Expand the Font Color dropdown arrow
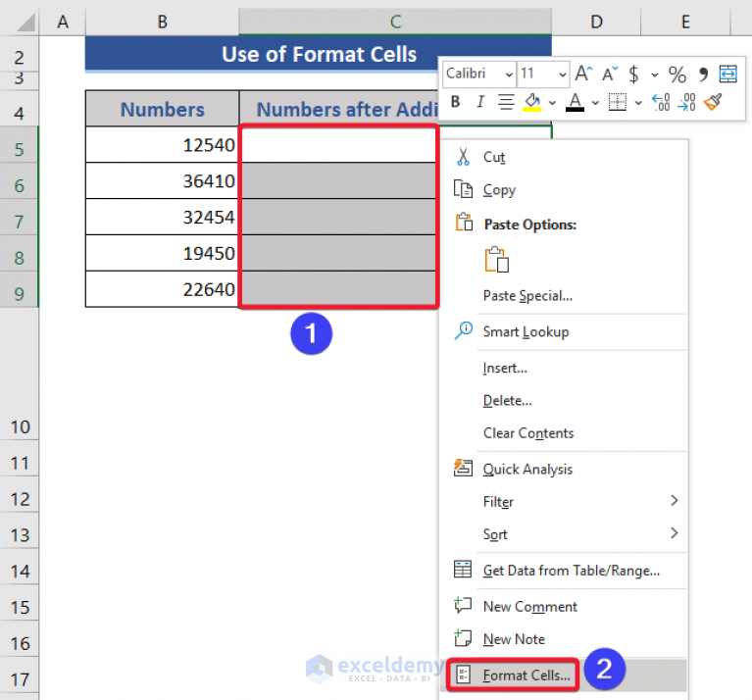The width and height of the screenshot is (752, 700). pyautogui.click(x=595, y=103)
